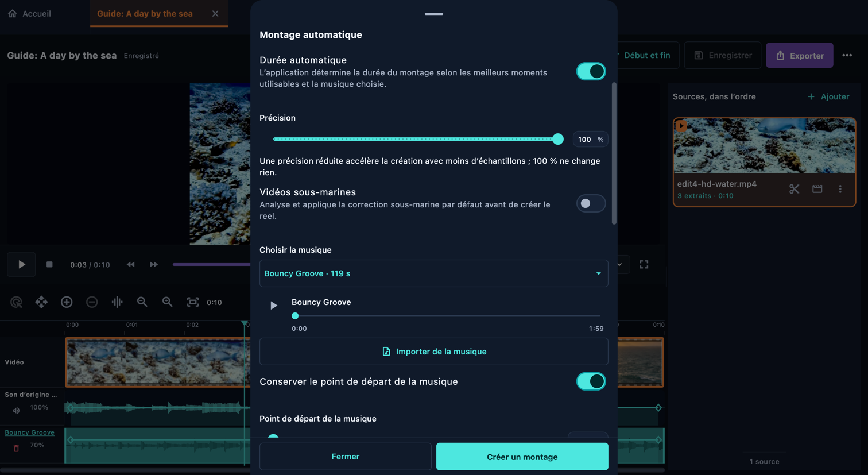Enable the Vidéos sous-marines switch

pyautogui.click(x=591, y=203)
